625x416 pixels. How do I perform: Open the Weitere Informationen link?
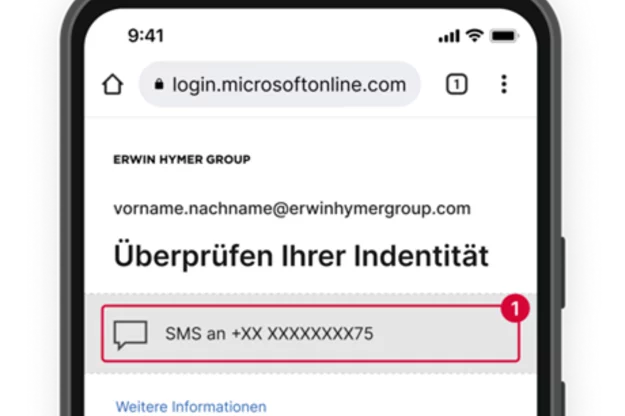pyautogui.click(x=191, y=407)
